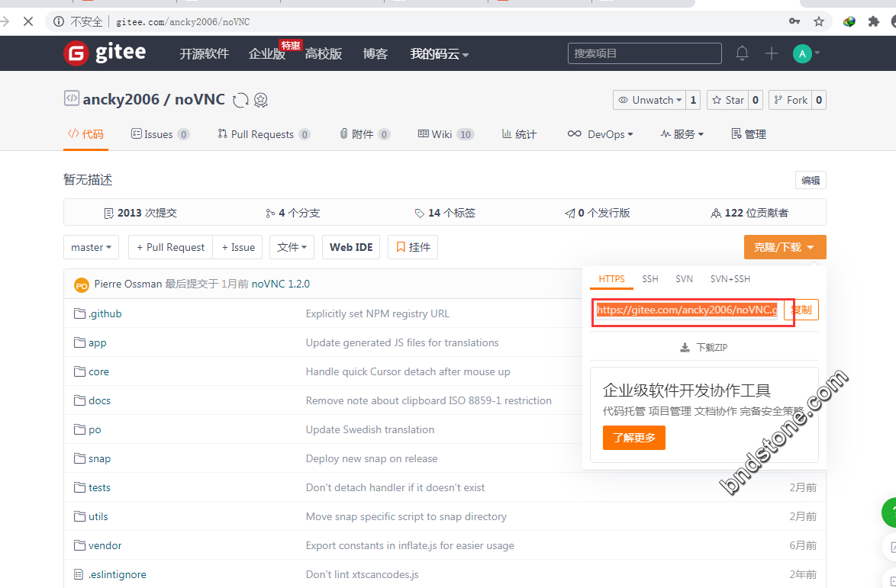Select the HTTPS clone tab
The width and height of the screenshot is (896, 588).
coord(611,278)
